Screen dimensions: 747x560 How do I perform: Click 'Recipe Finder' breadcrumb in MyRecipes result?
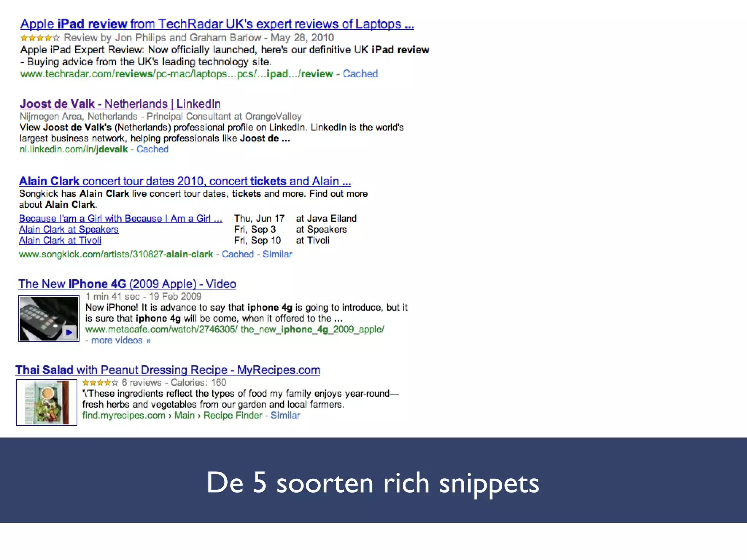tap(232, 415)
